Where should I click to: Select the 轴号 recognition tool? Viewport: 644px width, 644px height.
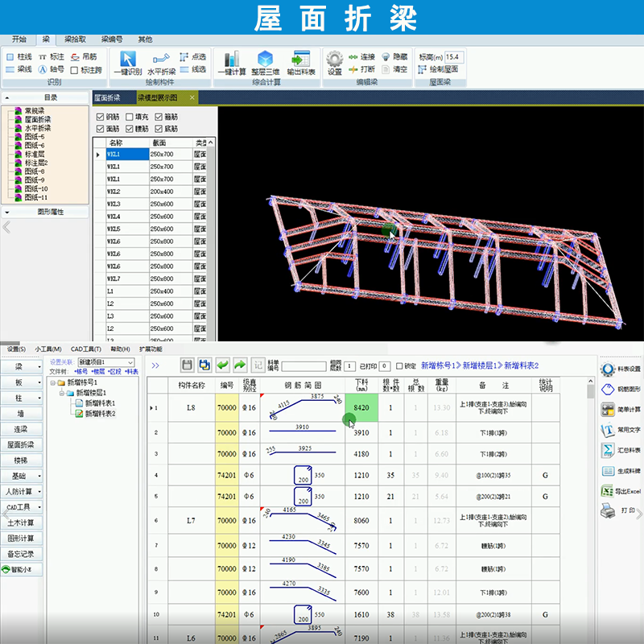point(52,69)
